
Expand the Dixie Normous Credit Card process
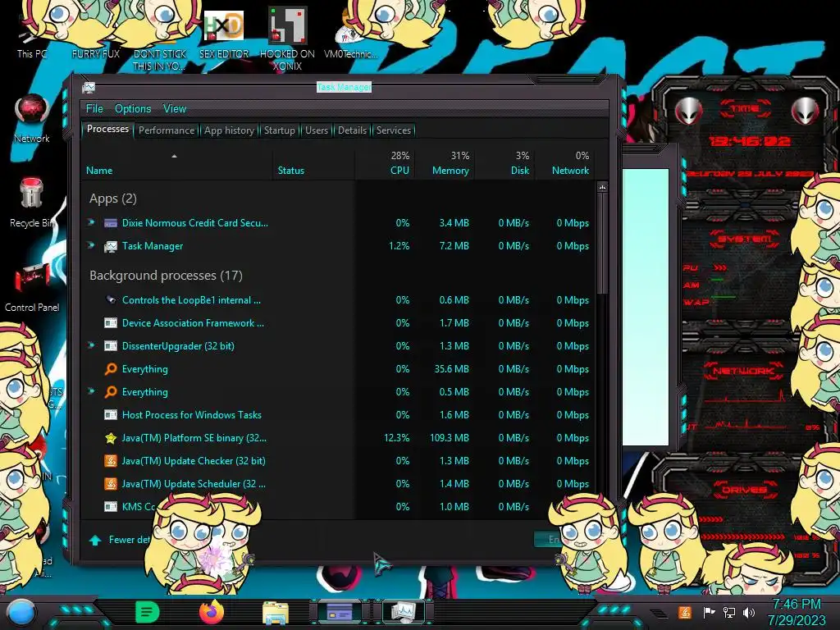tap(92, 221)
